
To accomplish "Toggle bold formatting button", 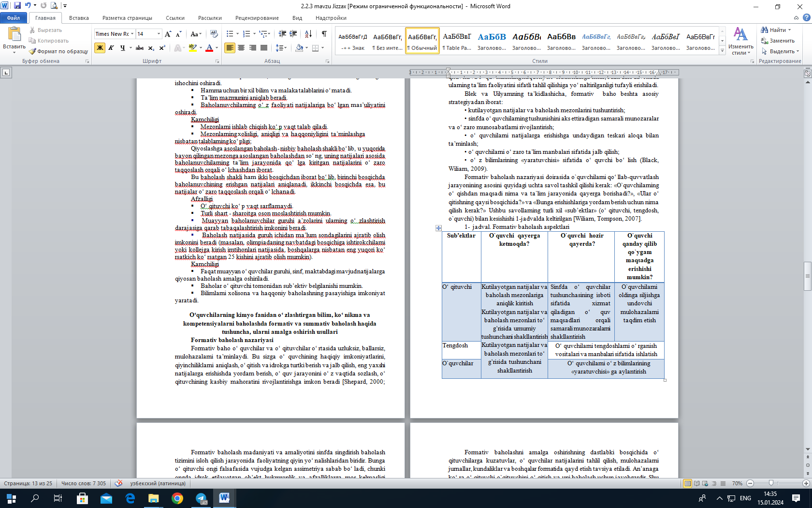I will point(100,48).
